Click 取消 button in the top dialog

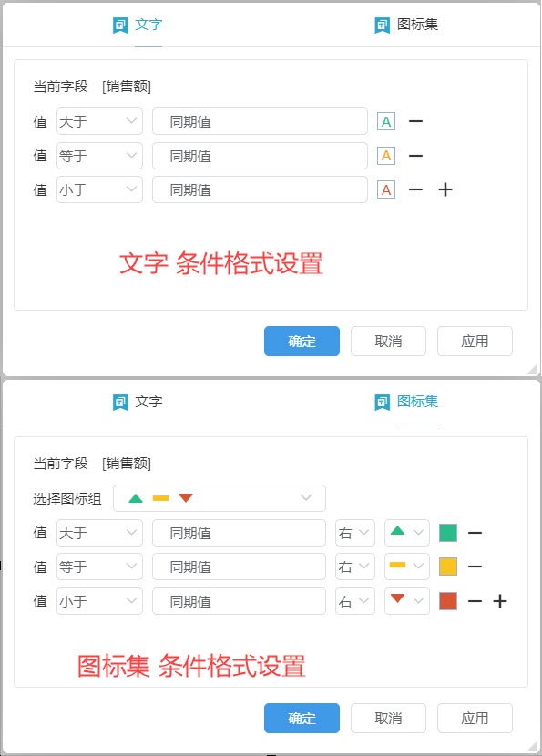click(x=388, y=342)
